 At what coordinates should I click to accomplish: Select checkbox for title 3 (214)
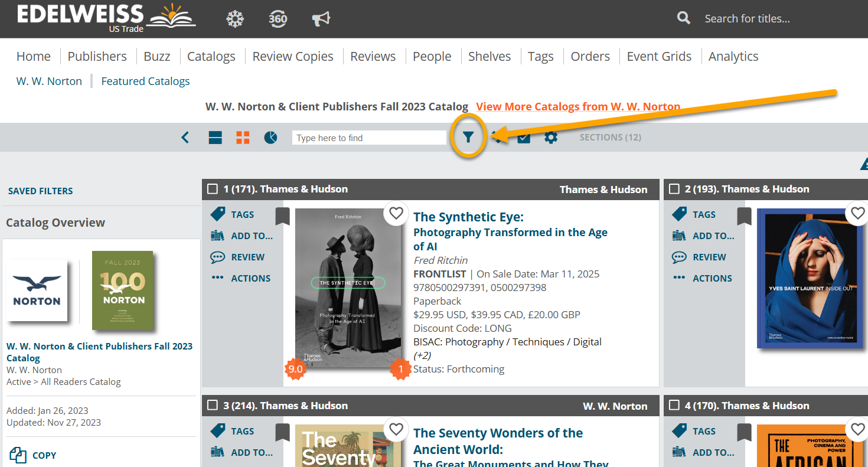click(x=213, y=406)
